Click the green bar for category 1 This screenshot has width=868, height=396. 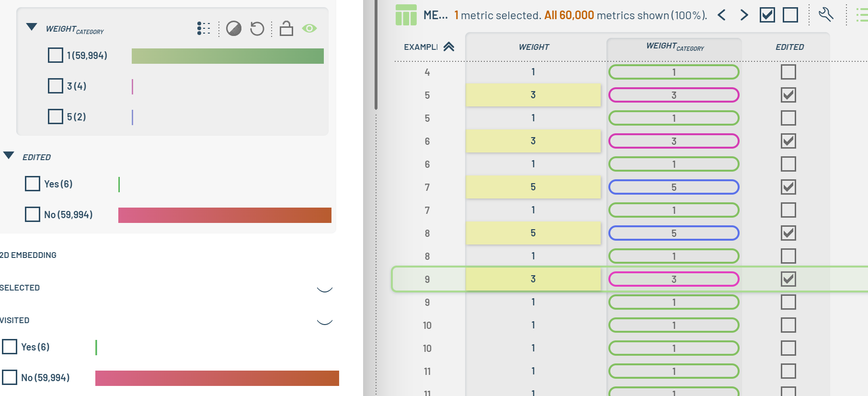point(228,56)
